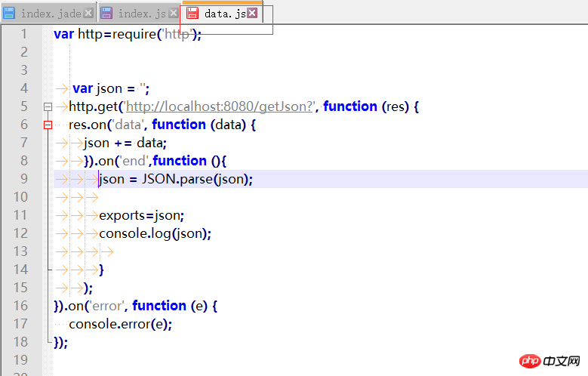
Task: Open the localhost:8080/getJson URL link
Action: (220, 106)
